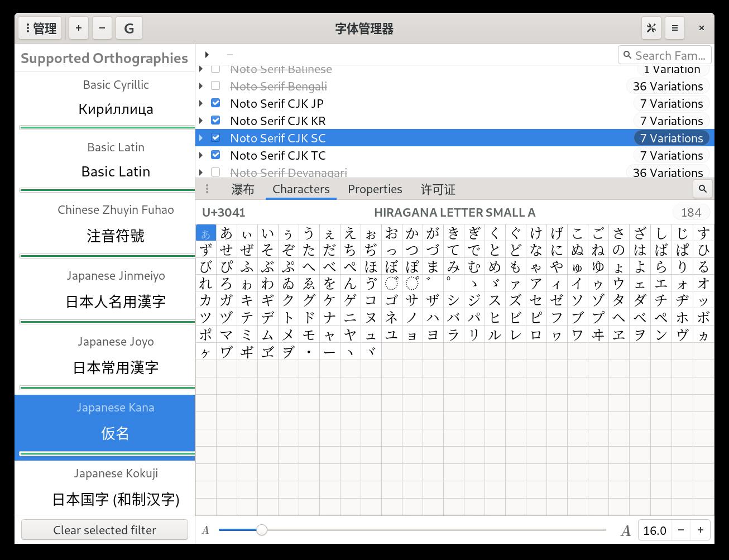Select the selected hiragana small A cell
The width and height of the screenshot is (729, 560).
click(206, 233)
